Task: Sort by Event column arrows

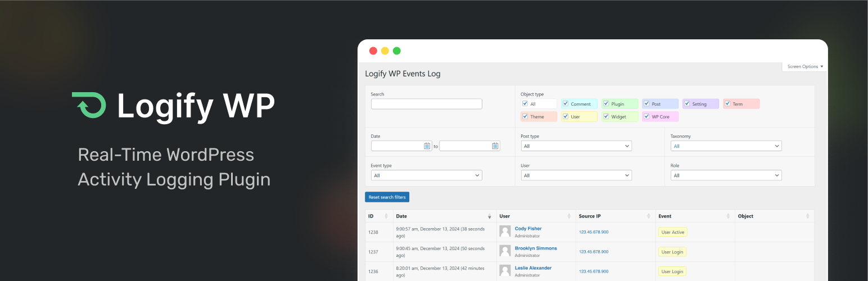Action: pyautogui.click(x=729, y=216)
